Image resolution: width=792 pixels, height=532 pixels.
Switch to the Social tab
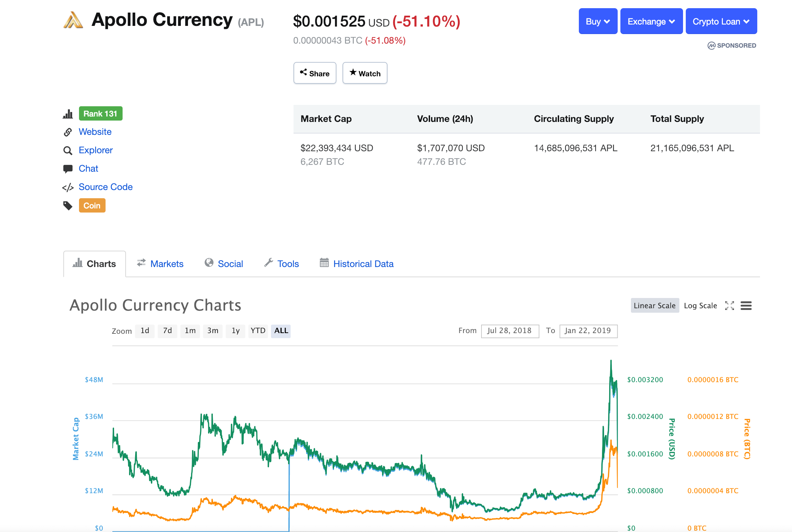(x=230, y=264)
